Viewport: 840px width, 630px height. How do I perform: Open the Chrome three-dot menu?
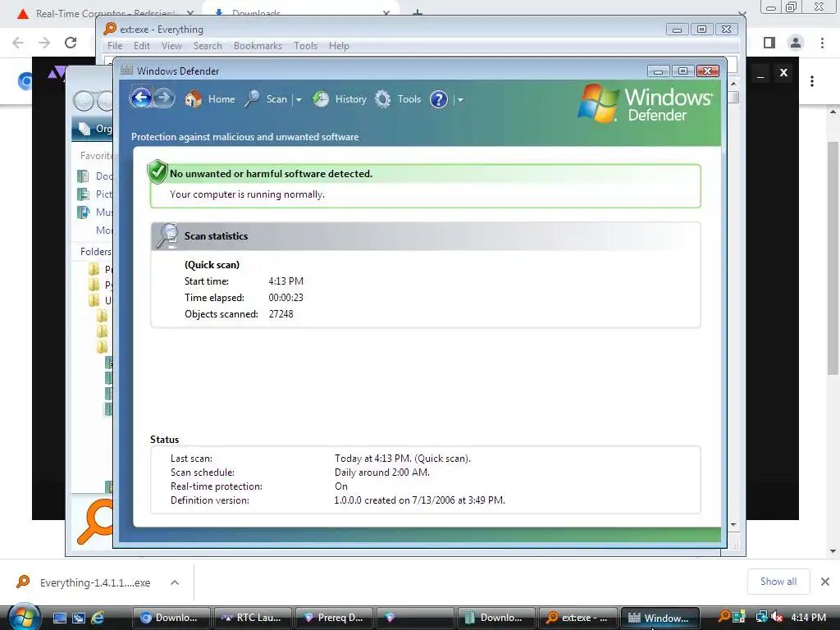pyautogui.click(x=822, y=43)
